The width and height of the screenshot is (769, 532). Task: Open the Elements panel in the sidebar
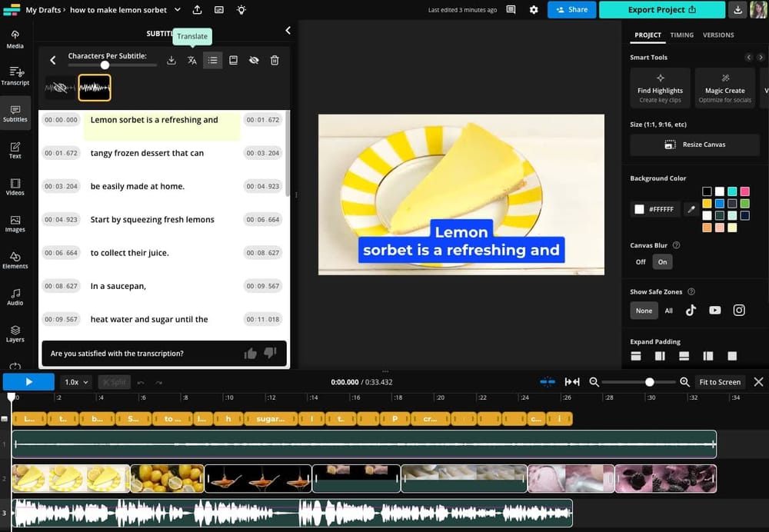15,261
